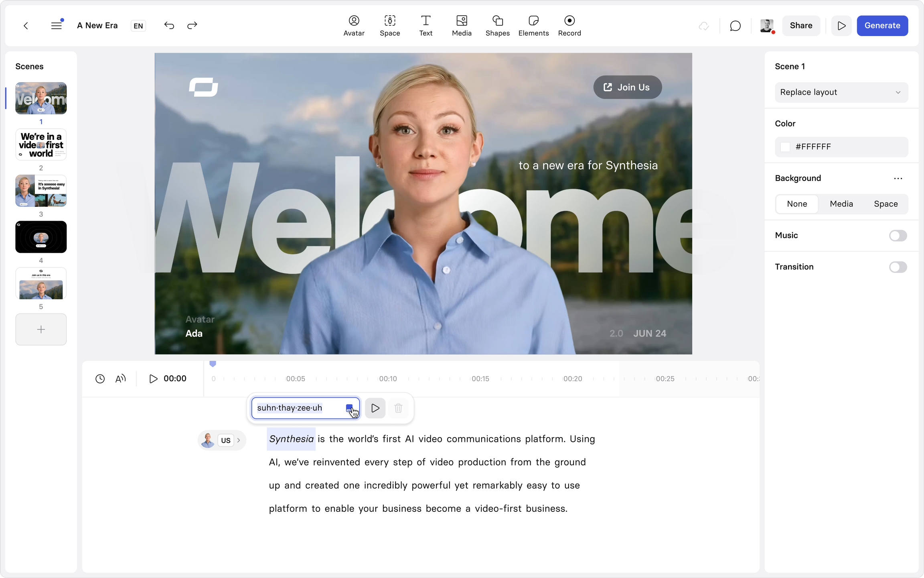This screenshot has height=578, width=924.
Task: Click the Record icon
Action: 569,26
